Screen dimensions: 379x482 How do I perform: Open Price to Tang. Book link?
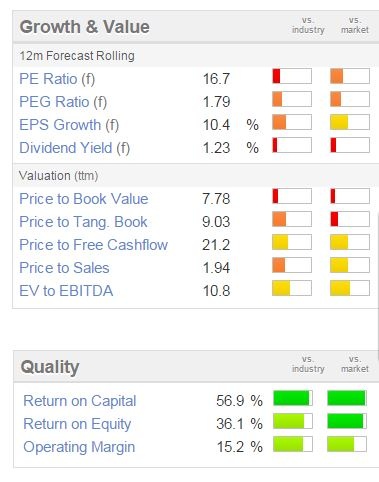[x=83, y=222]
